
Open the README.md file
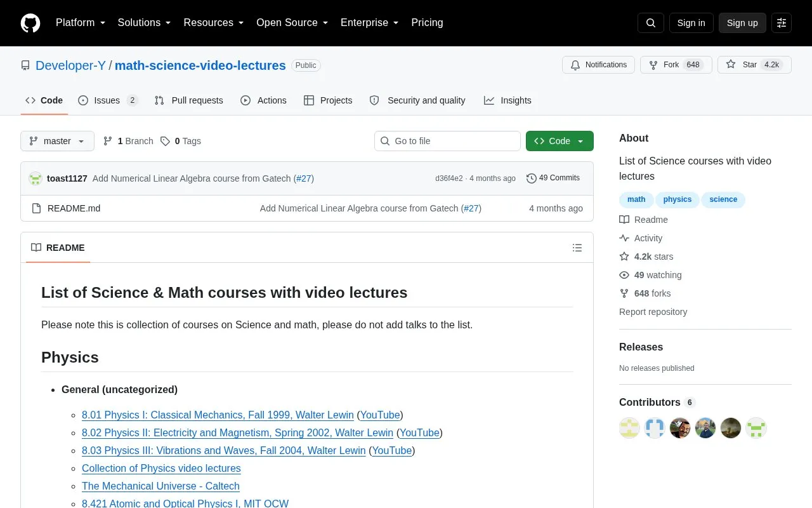pyautogui.click(x=74, y=208)
